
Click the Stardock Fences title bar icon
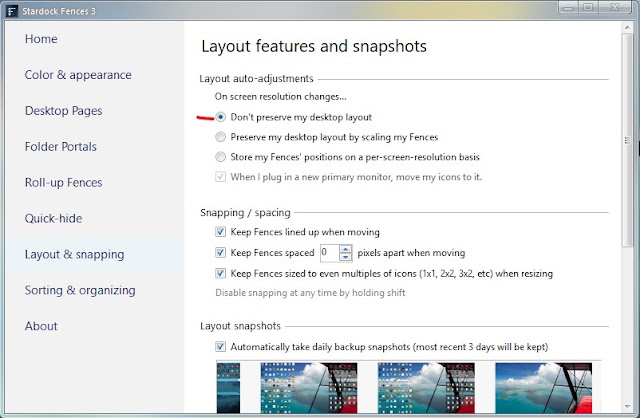point(12,11)
